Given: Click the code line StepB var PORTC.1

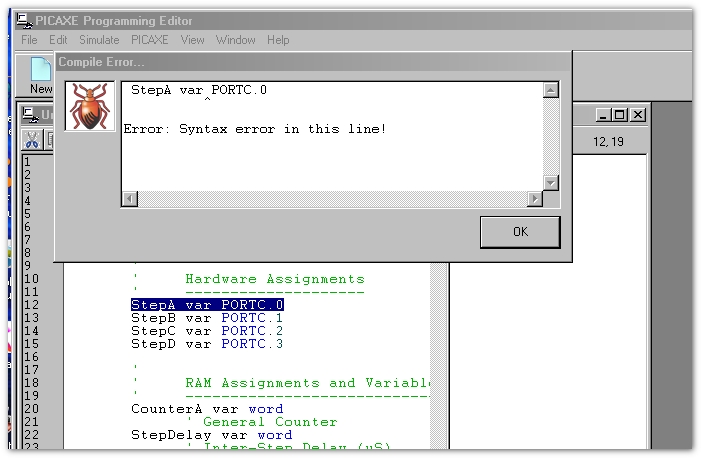Looking at the screenshot, I should pyautogui.click(x=207, y=318).
